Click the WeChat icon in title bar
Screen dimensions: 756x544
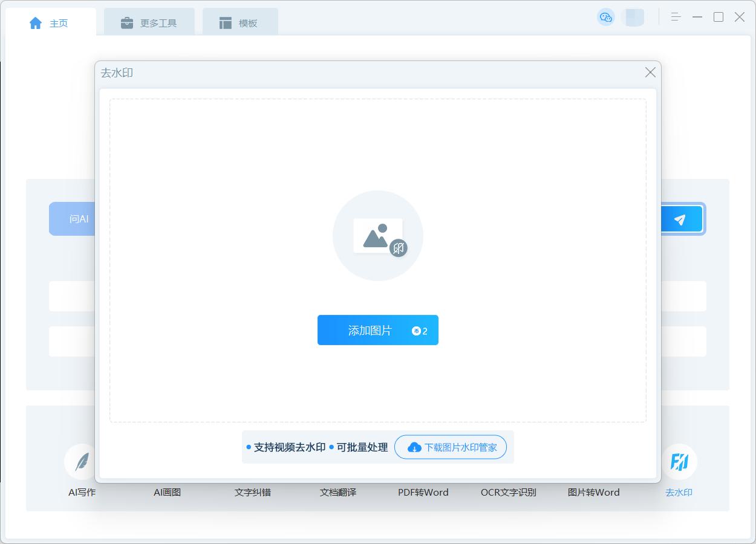tap(605, 17)
